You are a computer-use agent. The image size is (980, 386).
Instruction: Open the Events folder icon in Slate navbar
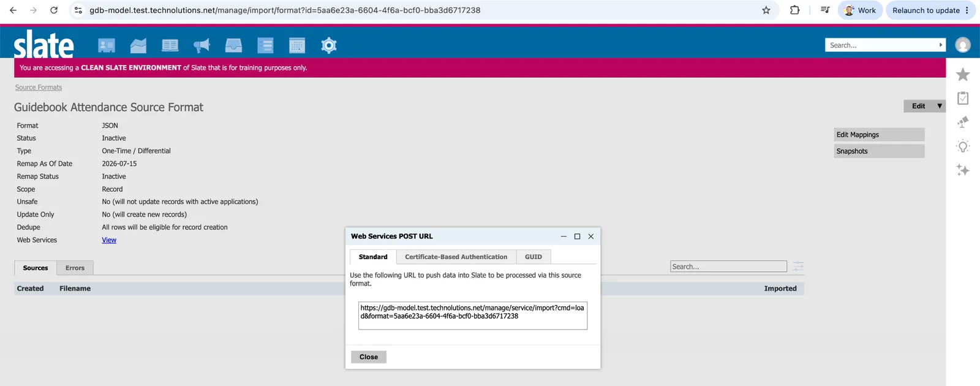click(138, 45)
